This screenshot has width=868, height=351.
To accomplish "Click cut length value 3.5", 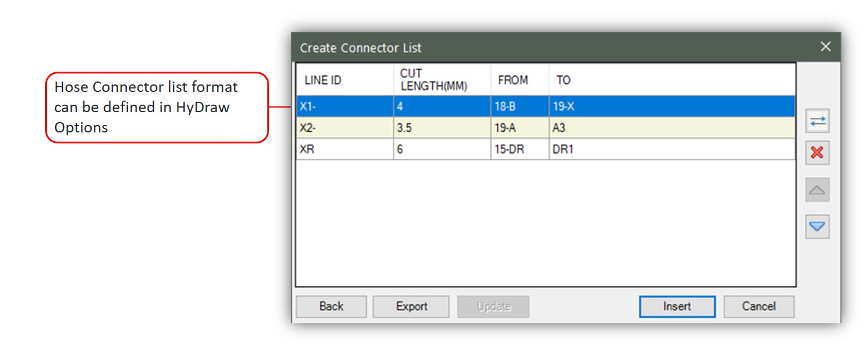I will click(442, 128).
